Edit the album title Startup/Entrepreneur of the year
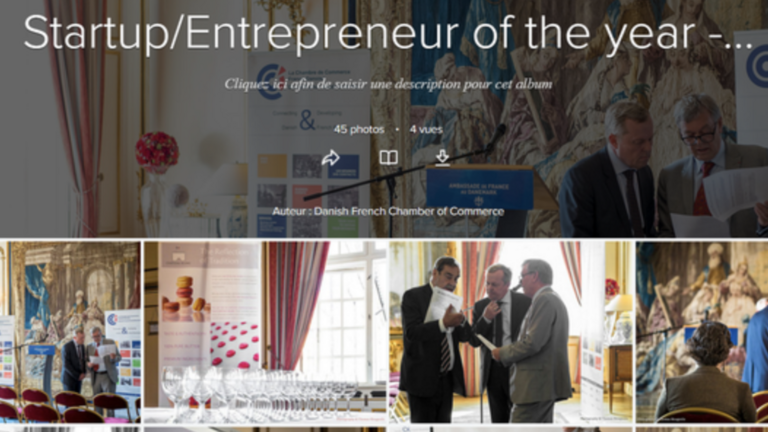This screenshot has height=432, width=768. [x=387, y=33]
